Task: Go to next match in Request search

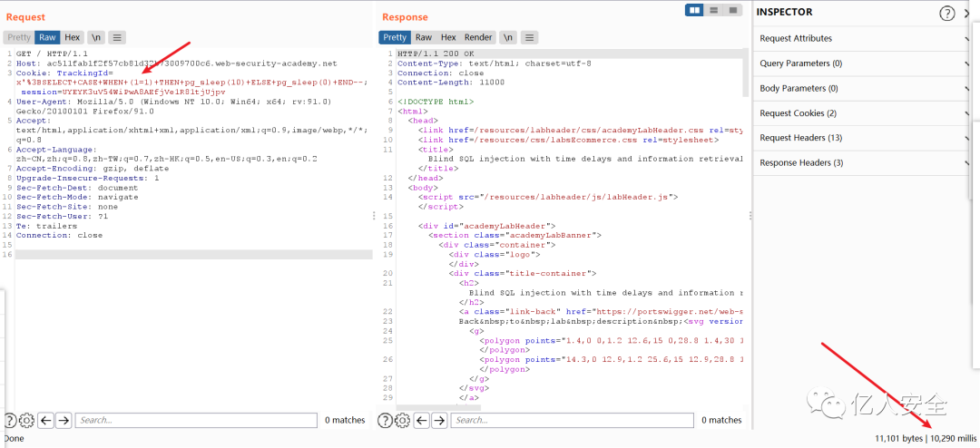Action: 64,420
